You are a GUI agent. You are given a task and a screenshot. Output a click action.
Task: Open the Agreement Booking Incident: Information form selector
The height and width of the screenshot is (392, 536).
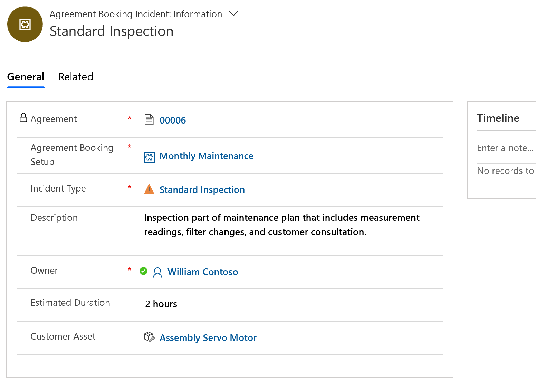click(x=136, y=14)
